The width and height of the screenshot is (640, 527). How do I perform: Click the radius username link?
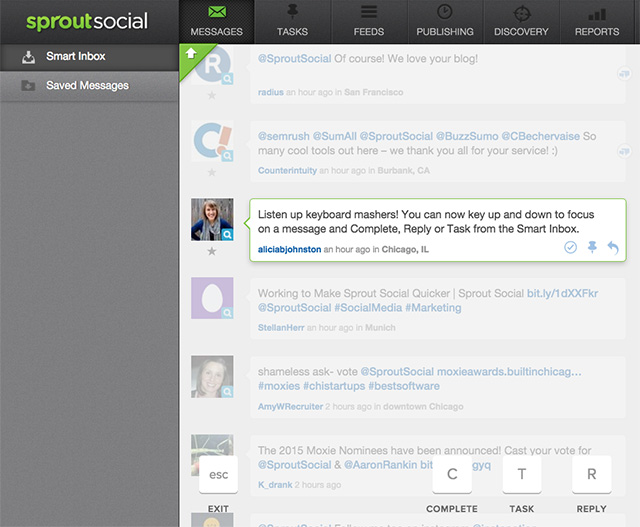271,92
